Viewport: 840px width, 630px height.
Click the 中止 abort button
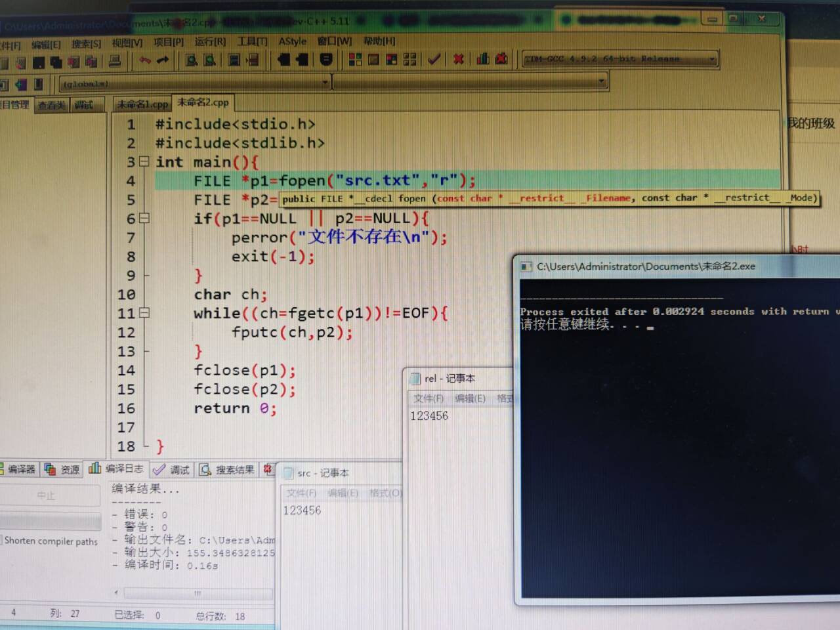coord(46,495)
